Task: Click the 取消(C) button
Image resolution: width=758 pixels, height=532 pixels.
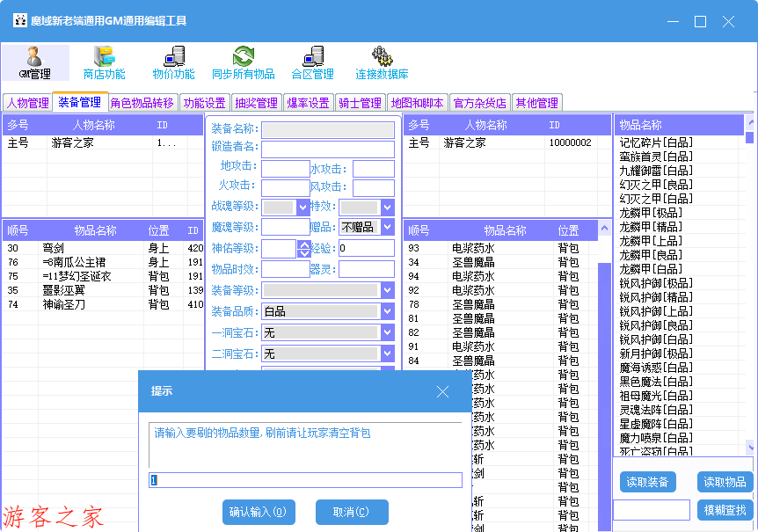Action: [350, 512]
